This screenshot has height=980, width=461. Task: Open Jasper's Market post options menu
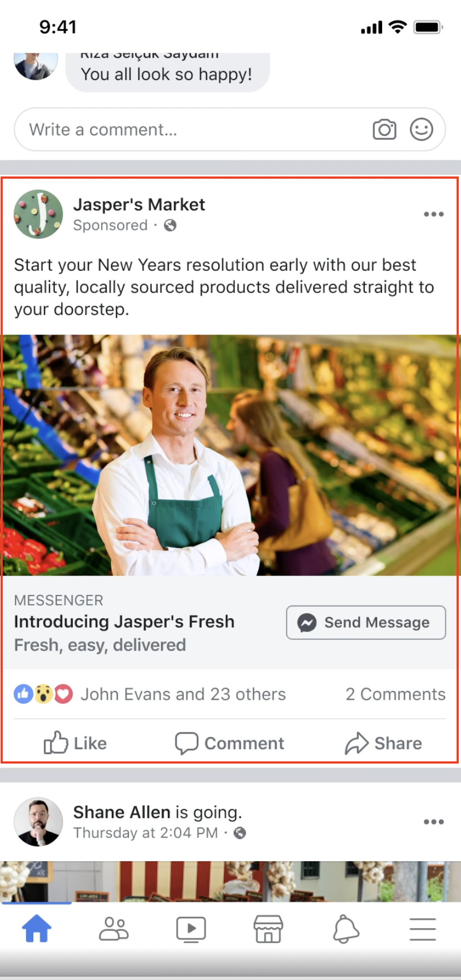point(434,214)
